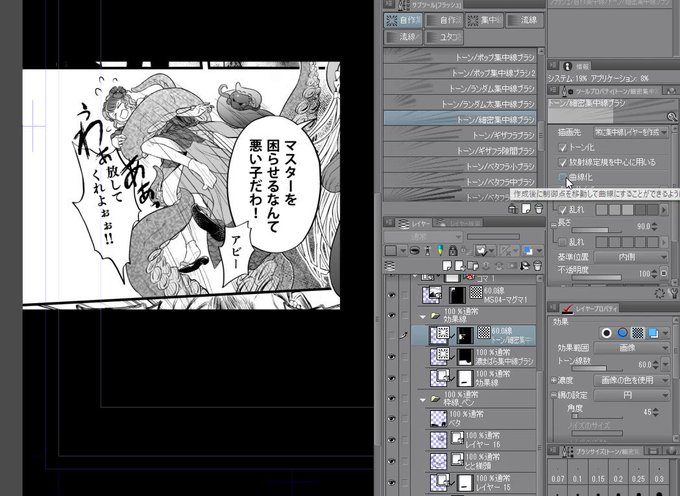Uncheck the トーン化 checkbox
This screenshot has height=496, width=680.
[563, 148]
